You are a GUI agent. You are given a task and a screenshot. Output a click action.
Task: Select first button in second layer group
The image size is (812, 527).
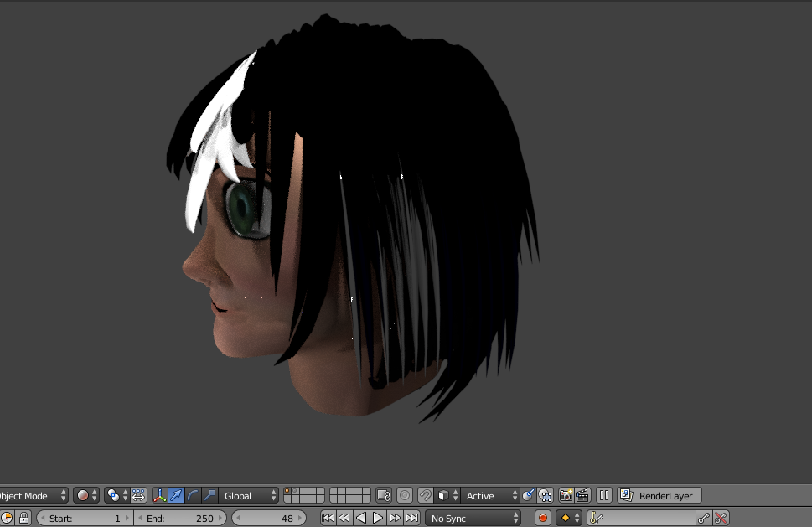(334, 491)
